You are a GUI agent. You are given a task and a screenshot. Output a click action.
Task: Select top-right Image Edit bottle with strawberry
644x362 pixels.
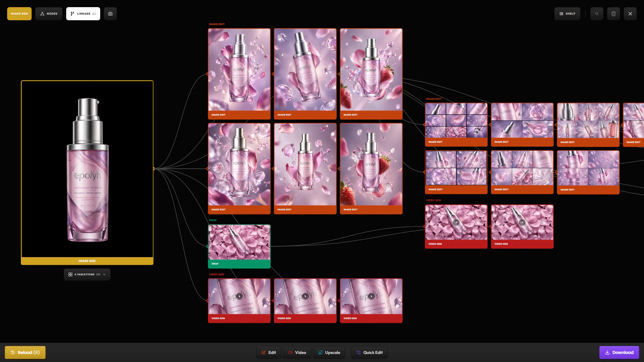[371, 74]
